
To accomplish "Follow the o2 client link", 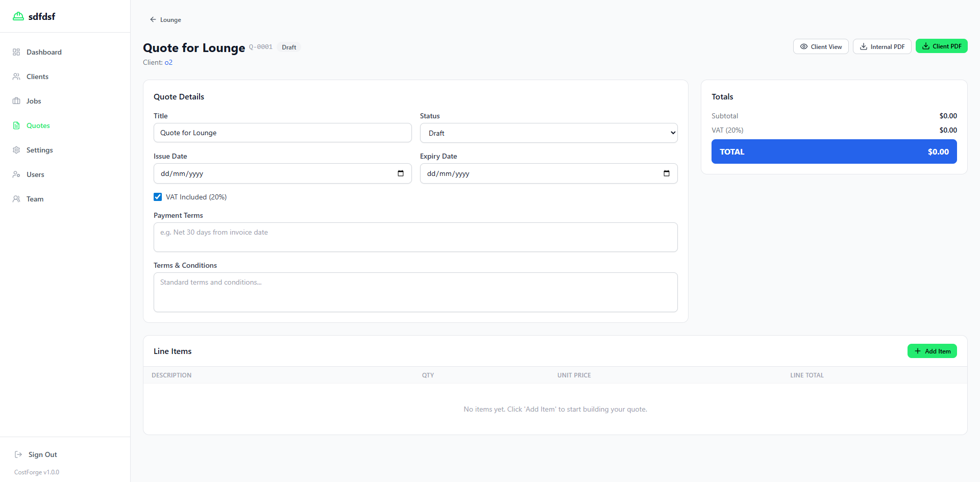I will pos(168,63).
